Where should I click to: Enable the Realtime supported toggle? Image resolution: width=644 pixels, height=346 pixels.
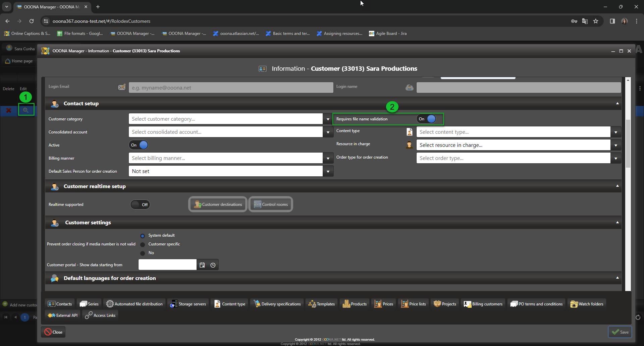coord(140,205)
